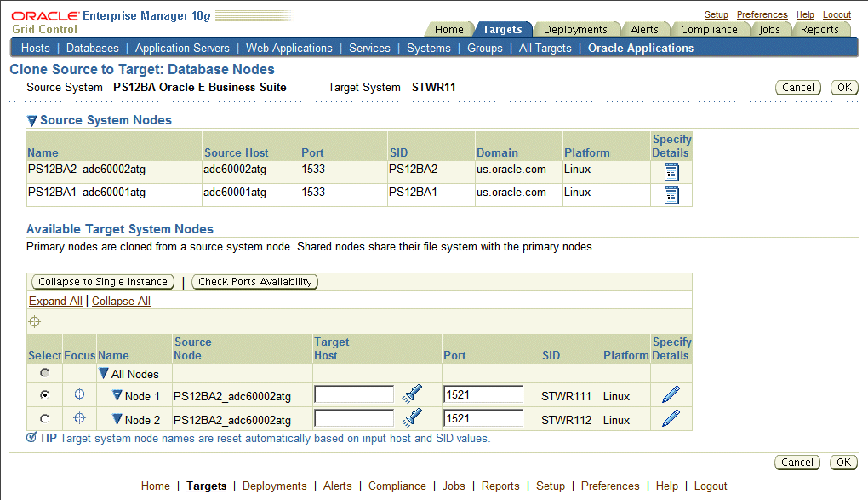Collapse the Source System Nodes section

tap(32, 121)
